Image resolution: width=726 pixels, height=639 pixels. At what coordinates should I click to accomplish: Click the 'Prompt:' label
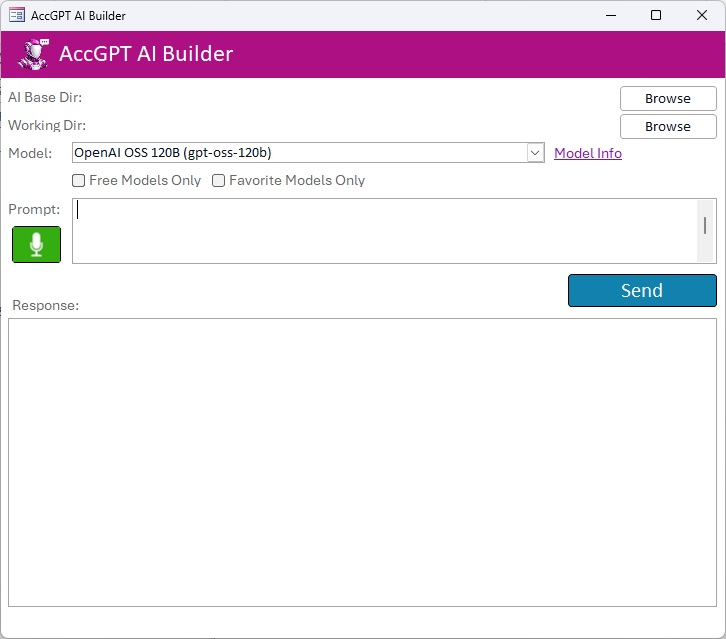tap(34, 209)
